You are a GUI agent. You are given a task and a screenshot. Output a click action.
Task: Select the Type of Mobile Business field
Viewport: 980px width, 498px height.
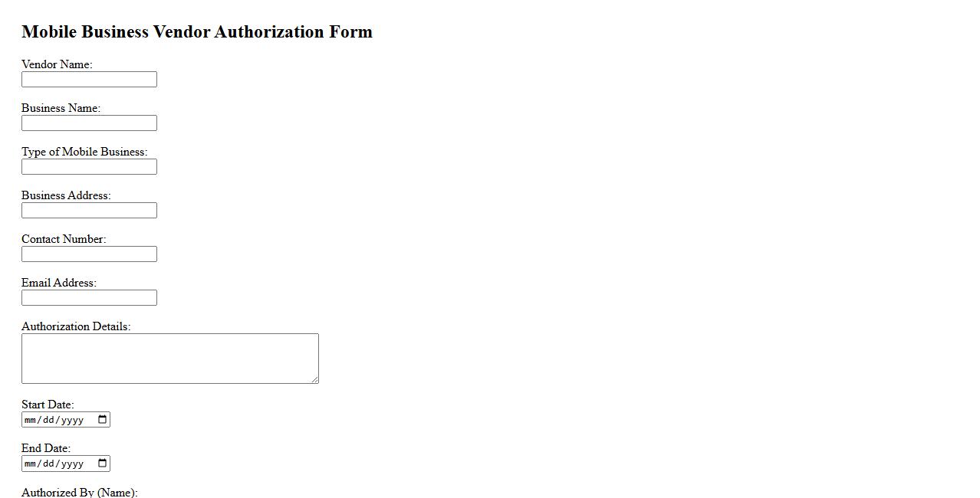click(x=89, y=167)
